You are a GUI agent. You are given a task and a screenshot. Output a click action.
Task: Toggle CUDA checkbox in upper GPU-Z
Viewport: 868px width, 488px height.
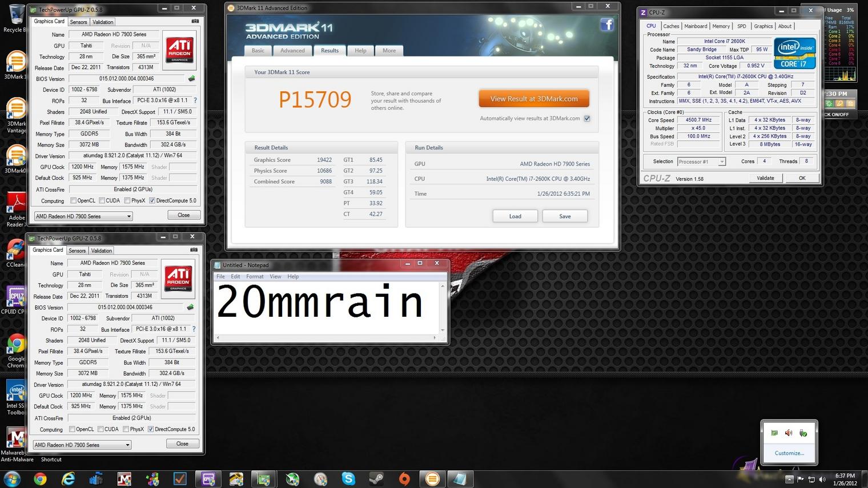[102, 200]
